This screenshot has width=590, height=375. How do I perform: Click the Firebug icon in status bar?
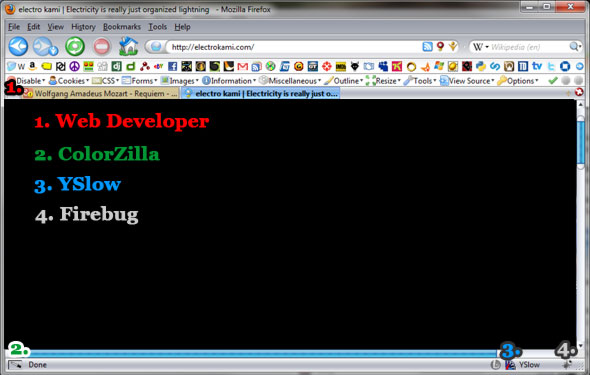point(567,364)
